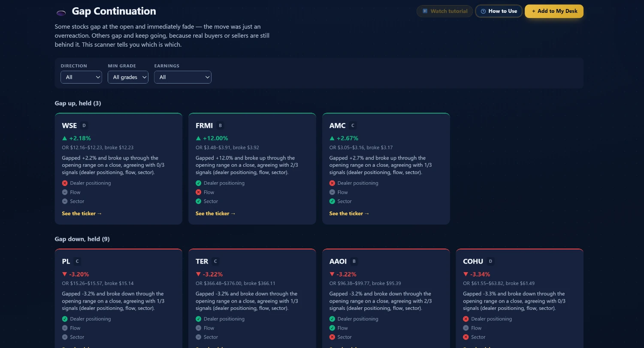Screen dimensions: 644x348
Task: Click the COHU ticker heading
Action: coord(473,261)
